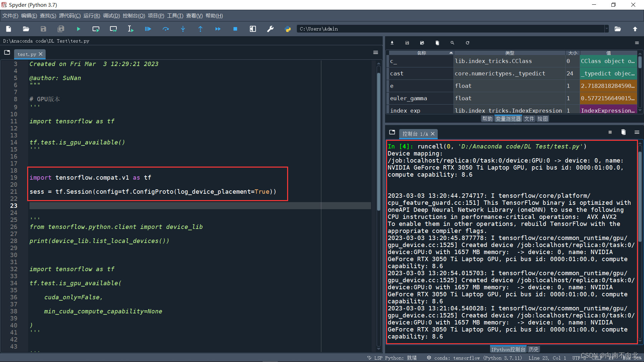Open the 编辑(E) menu

(x=29, y=16)
